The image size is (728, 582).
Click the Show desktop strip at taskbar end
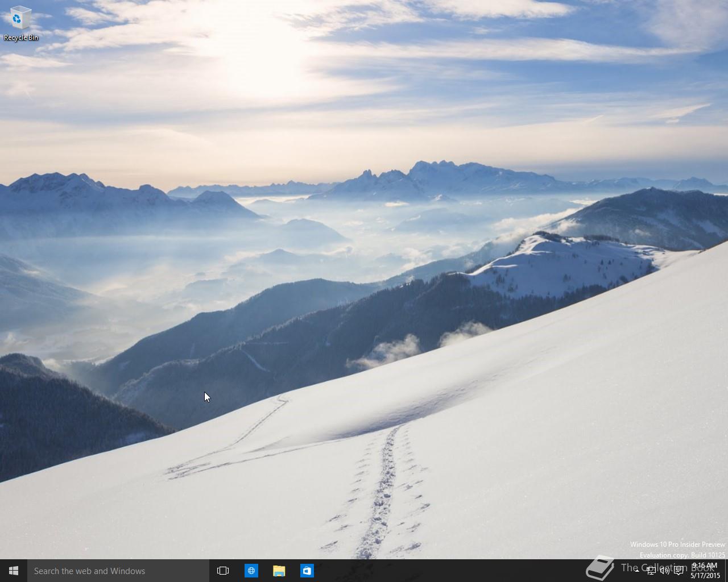coord(726,571)
